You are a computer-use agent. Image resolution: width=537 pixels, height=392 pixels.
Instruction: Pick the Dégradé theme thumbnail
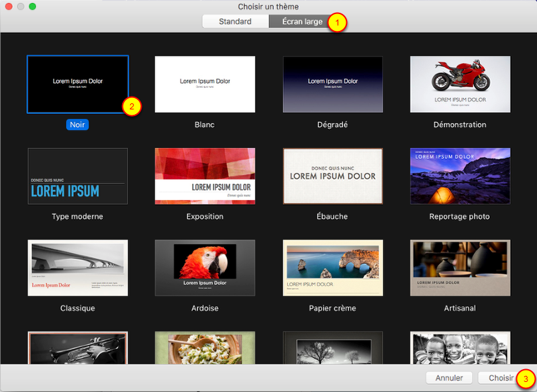pyautogui.click(x=333, y=84)
